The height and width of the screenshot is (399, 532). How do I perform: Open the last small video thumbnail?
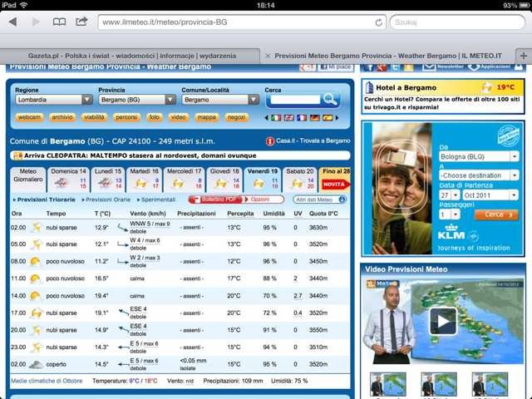490,385
